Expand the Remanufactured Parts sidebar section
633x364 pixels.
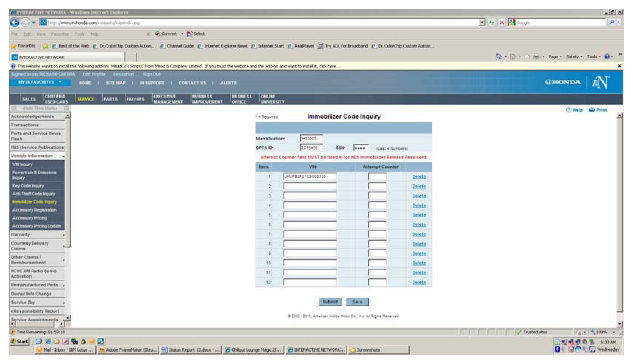[x=37, y=285]
